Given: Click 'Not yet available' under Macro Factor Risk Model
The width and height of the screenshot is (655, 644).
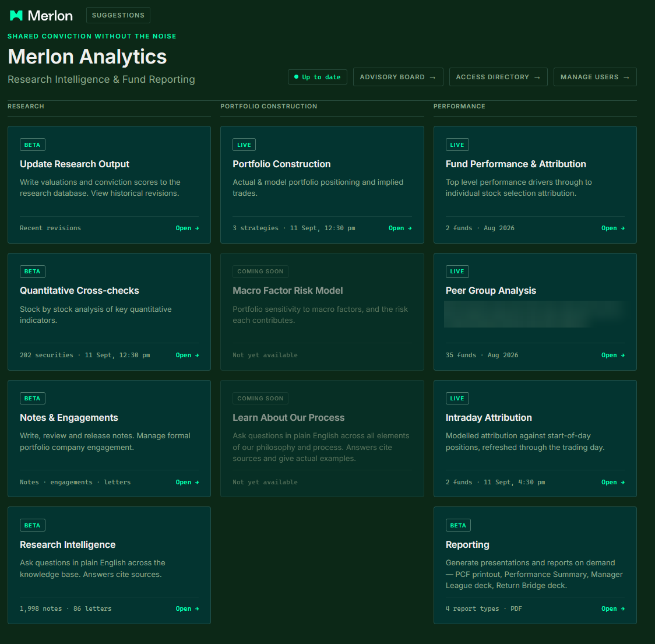Looking at the screenshot, I should (265, 356).
